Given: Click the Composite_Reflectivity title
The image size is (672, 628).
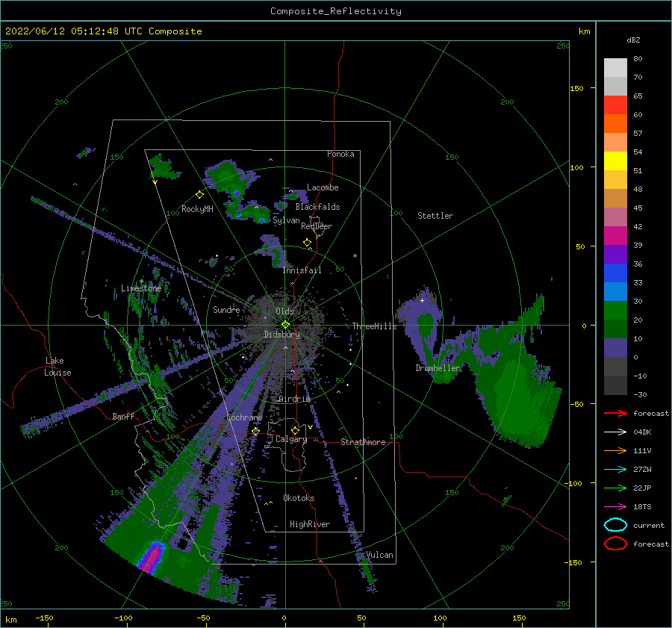Looking at the screenshot, I should pos(336,11).
